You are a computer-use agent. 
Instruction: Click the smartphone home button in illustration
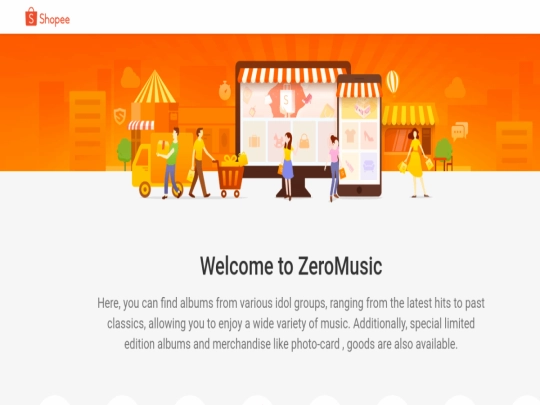pyautogui.click(x=359, y=190)
